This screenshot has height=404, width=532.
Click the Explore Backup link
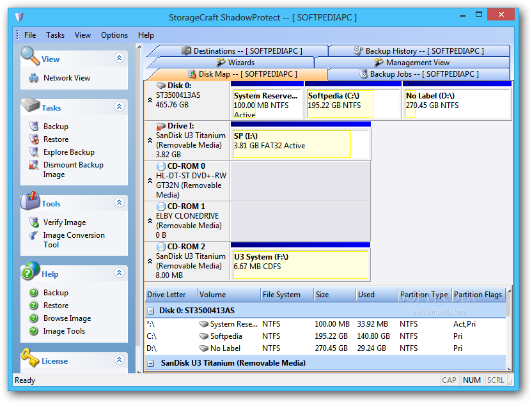pyautogui.click(x=69, y=152)
